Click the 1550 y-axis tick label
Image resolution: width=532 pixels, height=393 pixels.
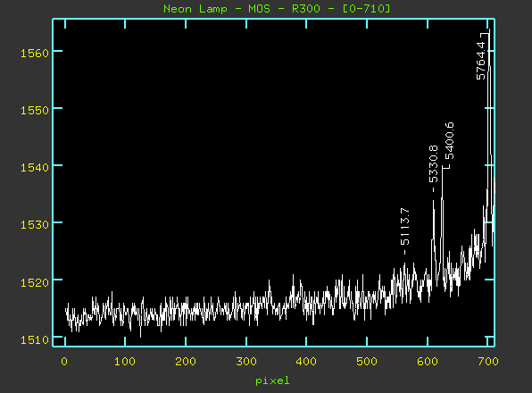pos(35,110)
